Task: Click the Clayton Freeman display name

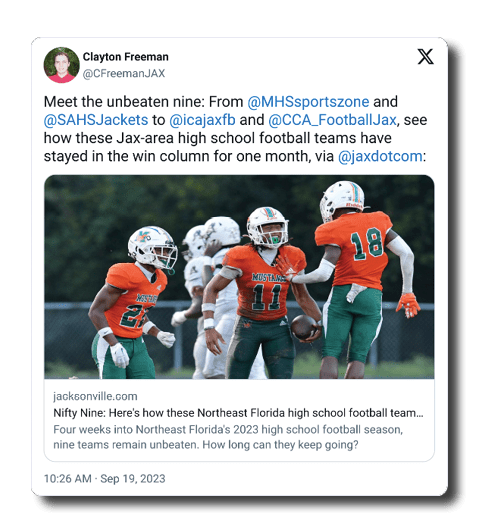Action: click(x=126, y=57)
